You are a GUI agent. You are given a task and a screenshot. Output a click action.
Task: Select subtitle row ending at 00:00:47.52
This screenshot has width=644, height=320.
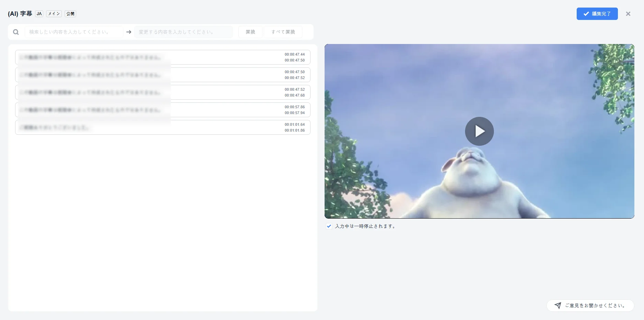tap(163, 75)
